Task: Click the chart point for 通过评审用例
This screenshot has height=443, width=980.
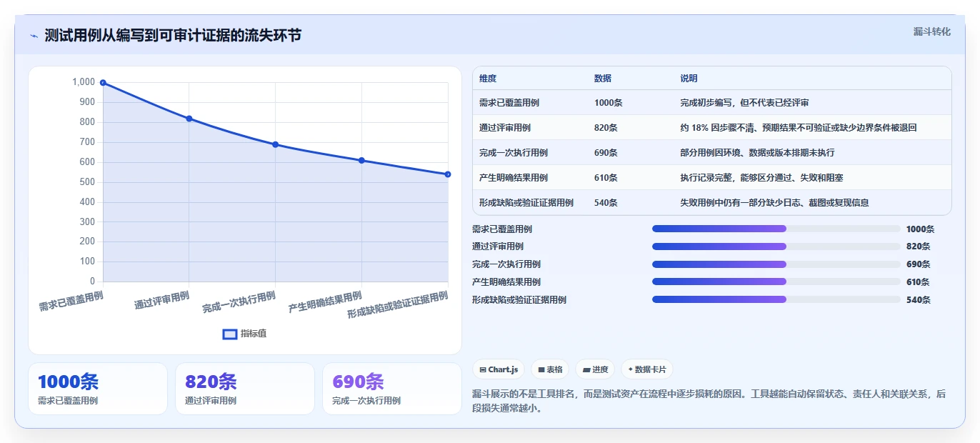Action: click(x=189, y=119)
